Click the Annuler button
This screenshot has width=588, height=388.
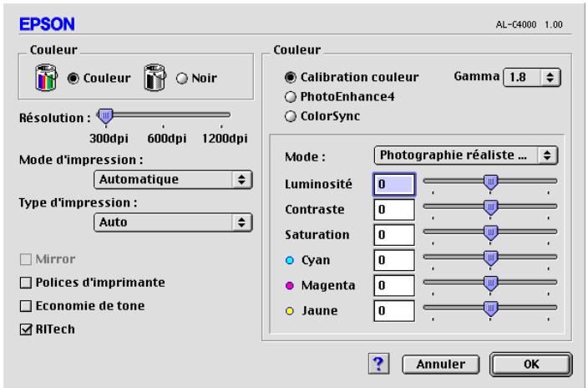click(441, 364)
